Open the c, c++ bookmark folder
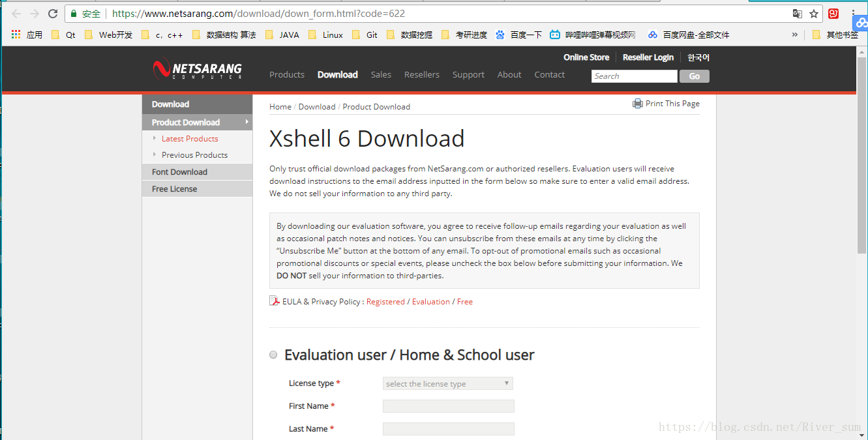The image size is (868, 440). (162, 35)
